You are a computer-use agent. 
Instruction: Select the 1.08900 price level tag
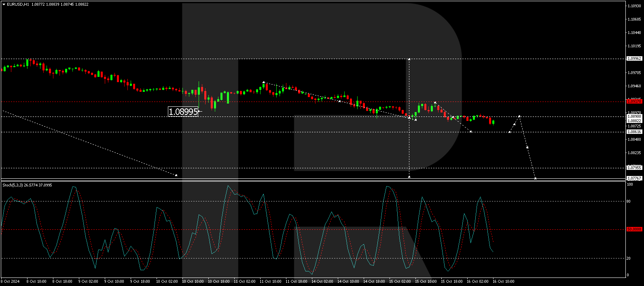(634, 117)
